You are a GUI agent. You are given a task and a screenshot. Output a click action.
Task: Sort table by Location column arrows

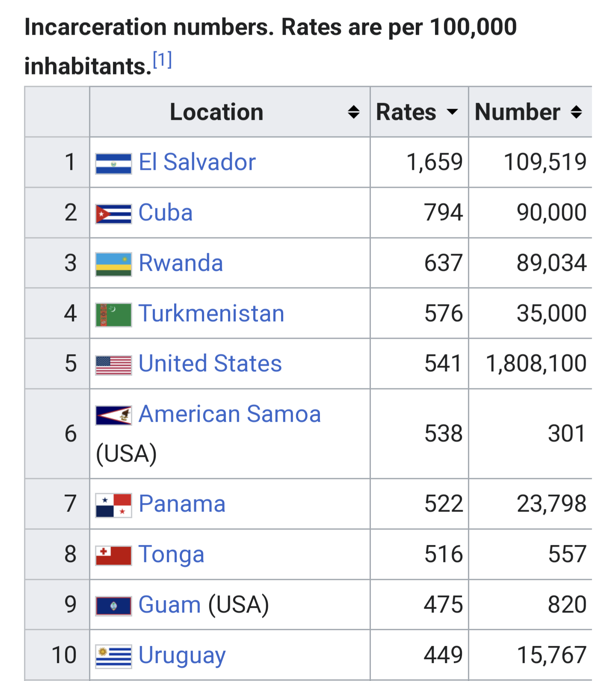[x=353, y=112]
